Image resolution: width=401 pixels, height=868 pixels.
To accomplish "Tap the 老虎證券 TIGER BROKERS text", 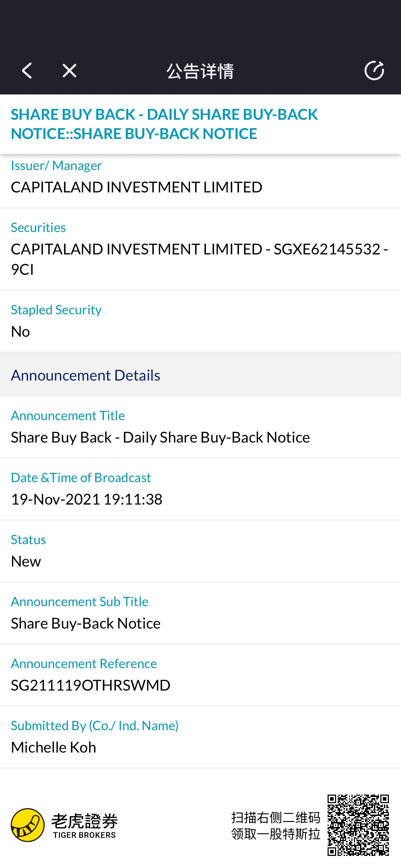I will click(x=84, y=826).
